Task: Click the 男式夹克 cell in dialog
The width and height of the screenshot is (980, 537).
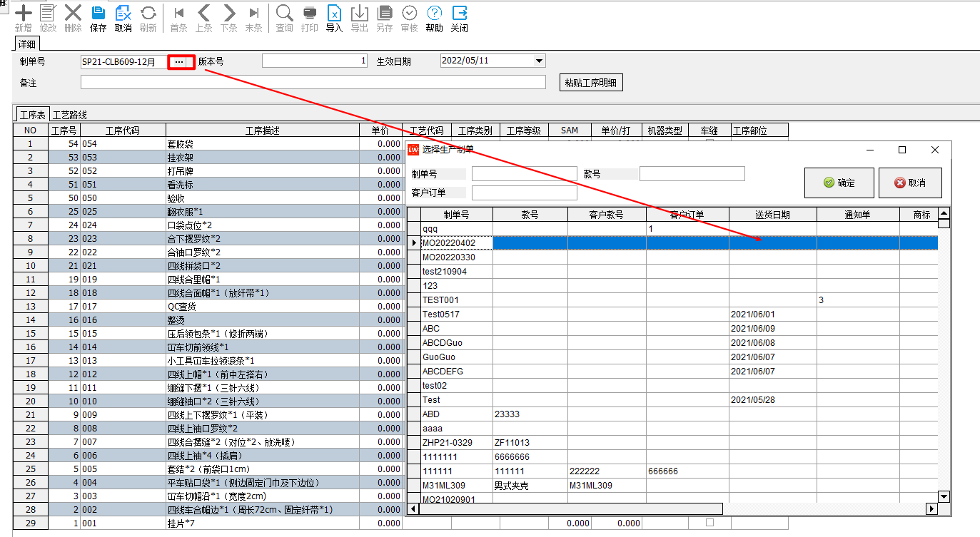Action: [x=530, y=486]
